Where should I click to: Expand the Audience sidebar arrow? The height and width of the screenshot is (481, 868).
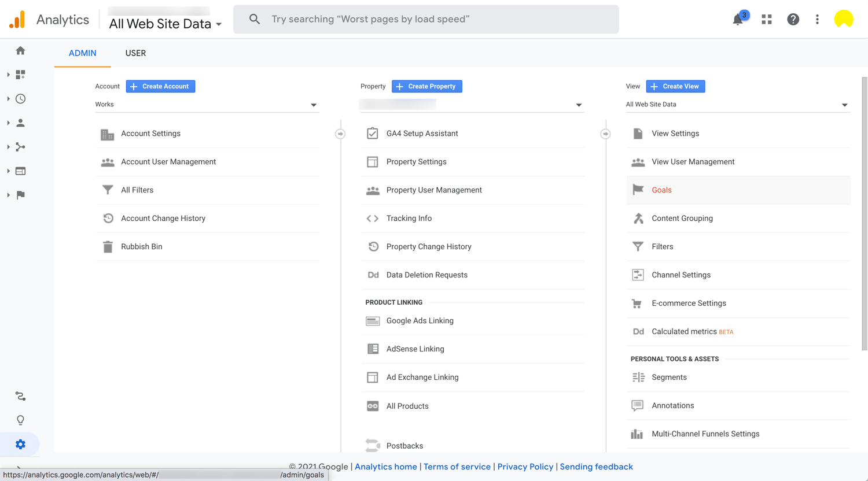pyautogui.click(x=8, y=123)
